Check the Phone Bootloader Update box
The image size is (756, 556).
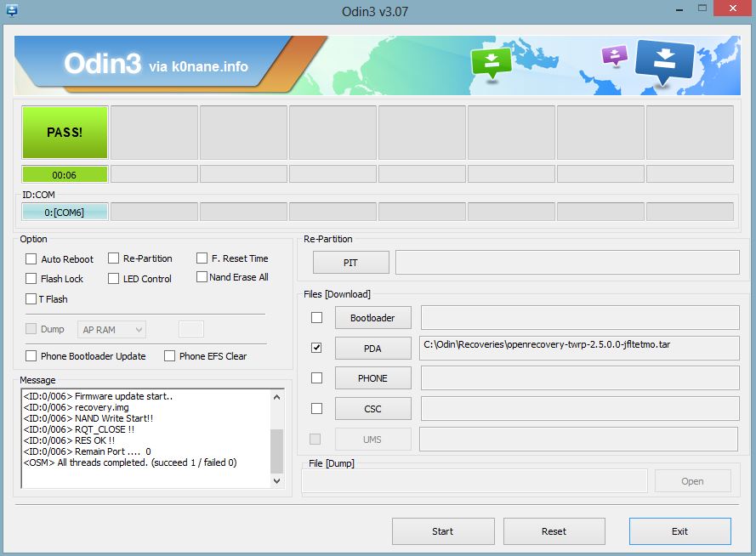31,356
